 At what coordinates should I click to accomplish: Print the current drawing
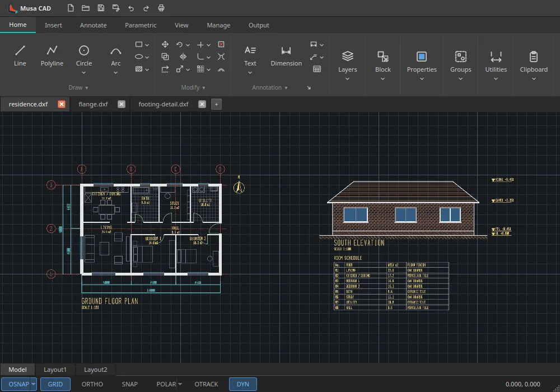tap(161, 8)
